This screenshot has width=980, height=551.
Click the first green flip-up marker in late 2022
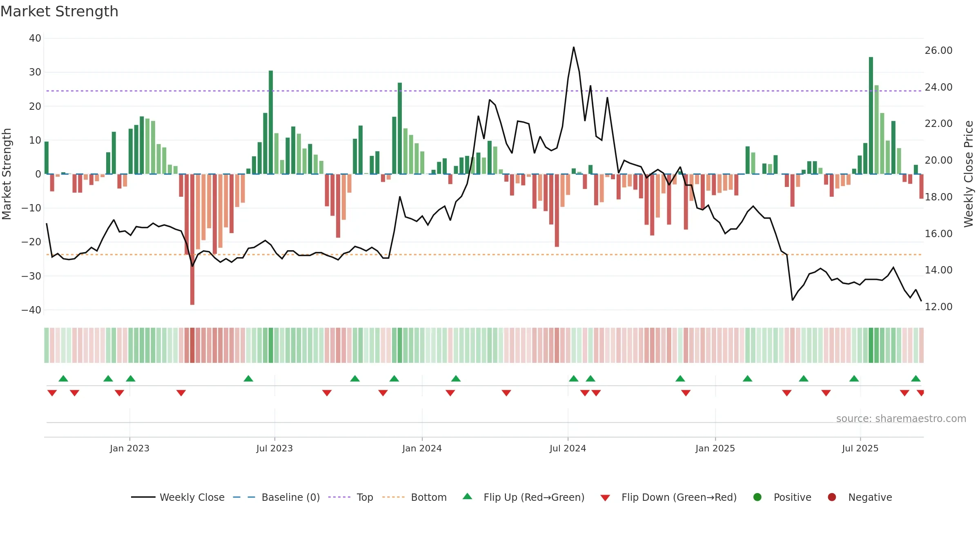63,378
